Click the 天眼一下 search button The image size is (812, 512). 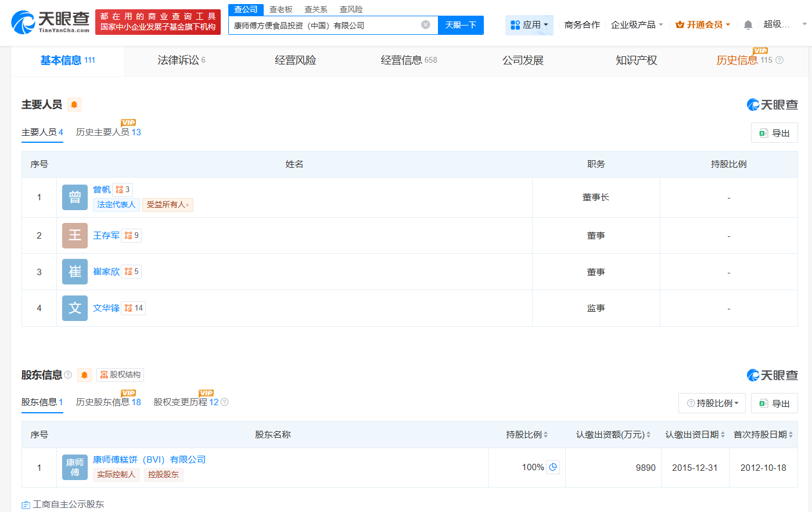[x=461, y=25]
